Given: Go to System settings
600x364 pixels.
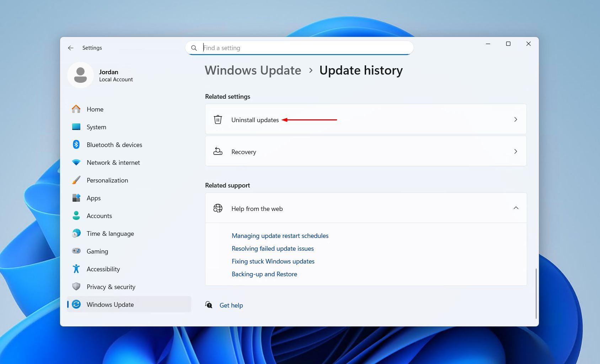Looking at the screenshot, I should pos(129,127).
